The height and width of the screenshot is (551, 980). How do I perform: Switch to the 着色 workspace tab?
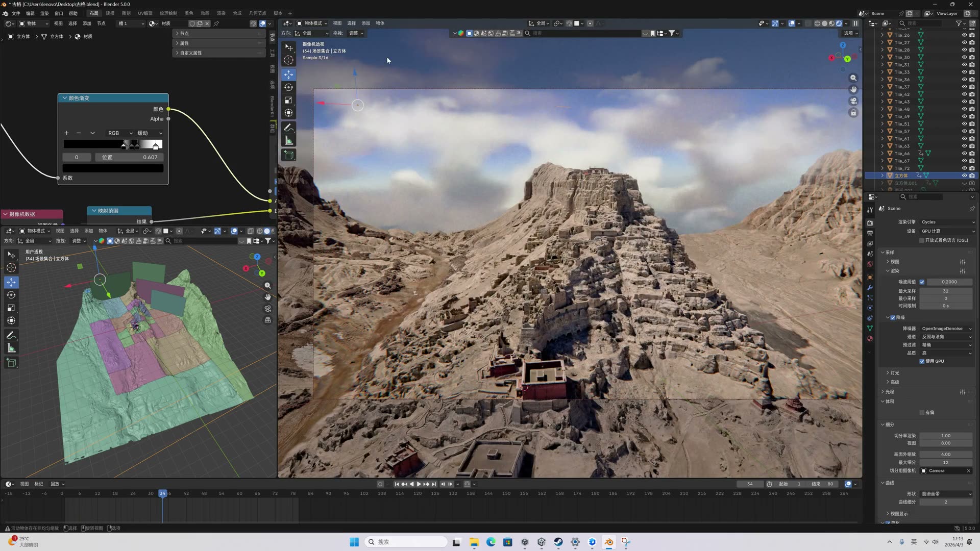(189, 13)
